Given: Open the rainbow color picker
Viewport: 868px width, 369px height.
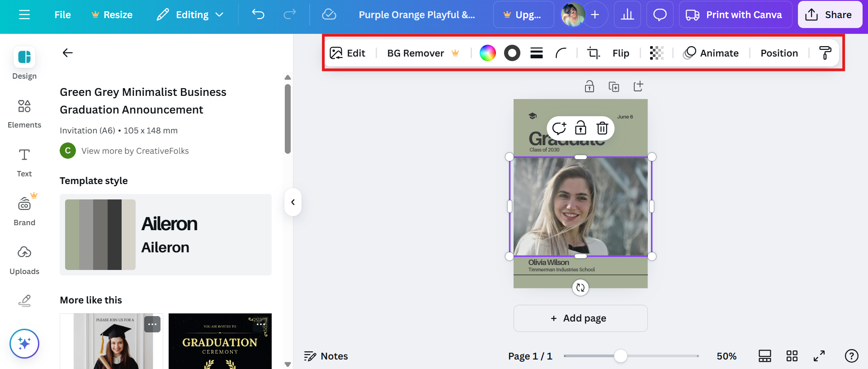Looking at the screenshot, I should (488, 53).
